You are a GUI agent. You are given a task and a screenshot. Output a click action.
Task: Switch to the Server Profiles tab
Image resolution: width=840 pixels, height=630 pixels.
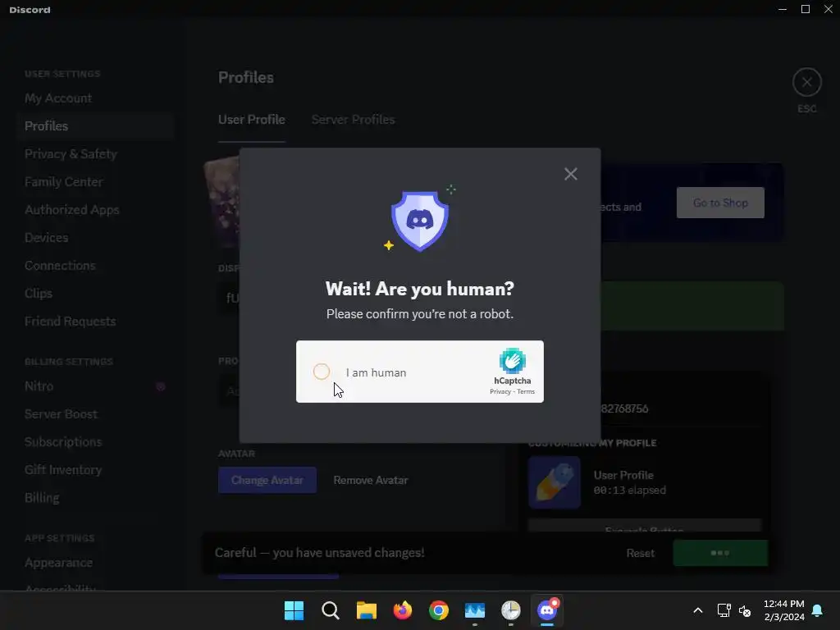pyautogui.click(x=353, y=120)
